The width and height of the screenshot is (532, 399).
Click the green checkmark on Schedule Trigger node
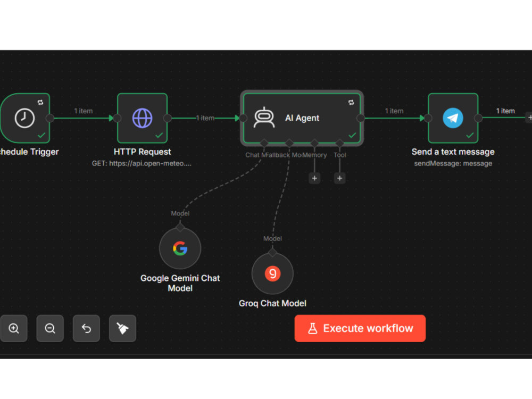[x=41, y=135]
